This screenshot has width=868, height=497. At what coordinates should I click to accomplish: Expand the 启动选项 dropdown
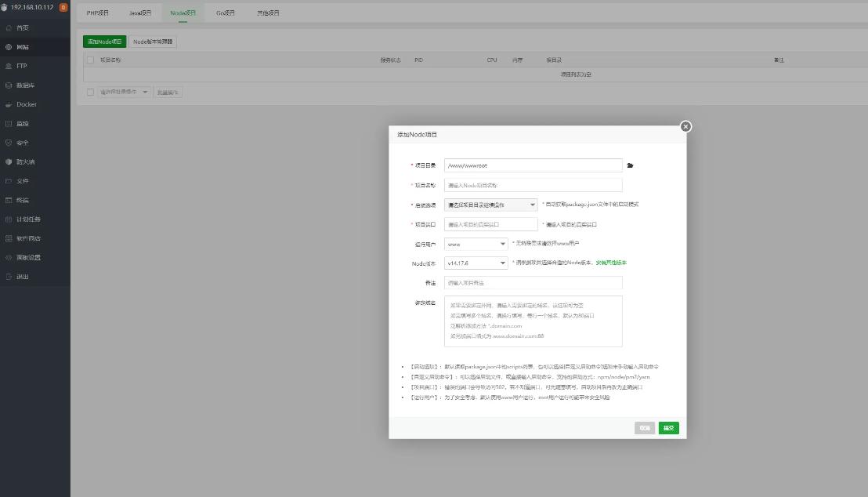(x=490, y=205)
